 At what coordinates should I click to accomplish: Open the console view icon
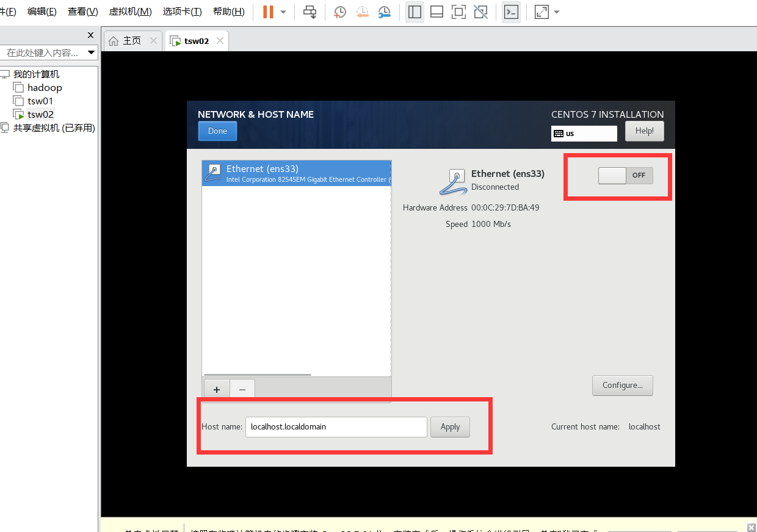(511, 12)
